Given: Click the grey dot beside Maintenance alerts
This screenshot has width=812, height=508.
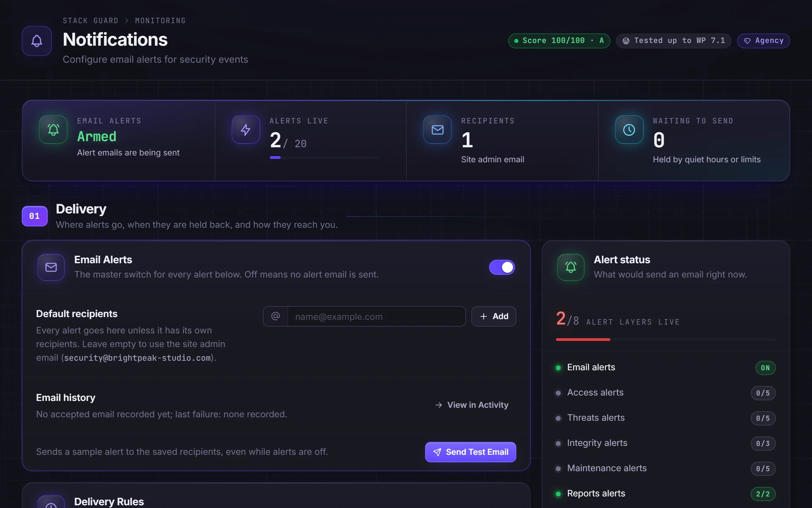Looking at the screenshot, I should [558, 468].
